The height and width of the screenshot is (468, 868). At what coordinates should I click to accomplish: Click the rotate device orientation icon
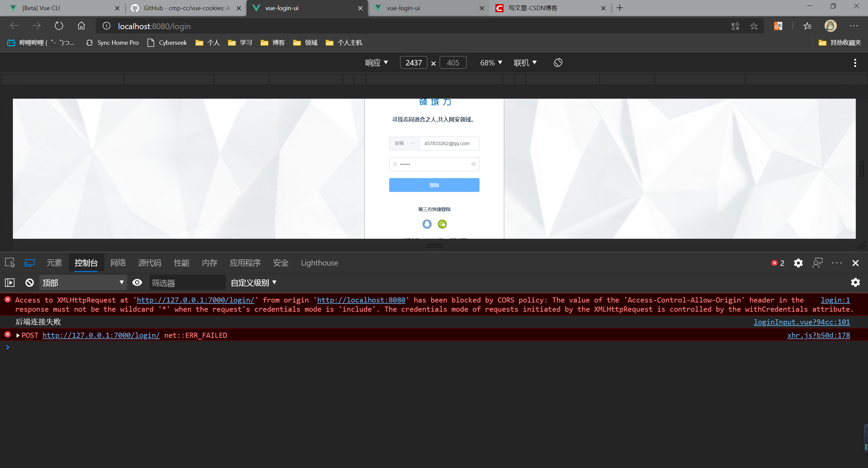click(558, 63)
